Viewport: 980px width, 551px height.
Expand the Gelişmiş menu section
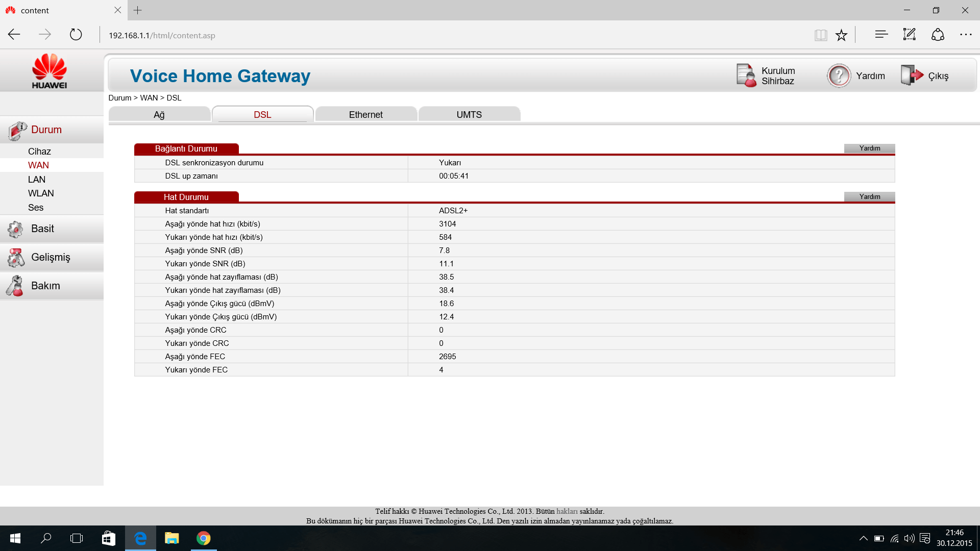tap(51, 257)
